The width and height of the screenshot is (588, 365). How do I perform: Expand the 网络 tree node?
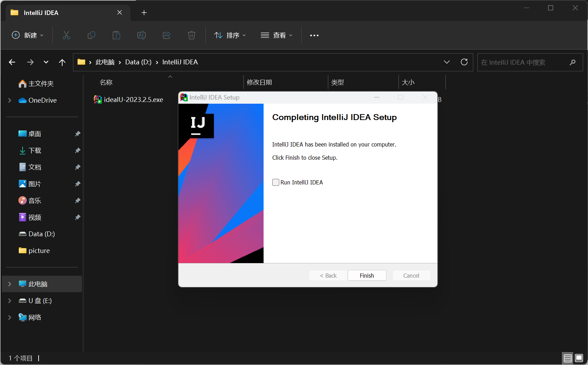coord(10,317)
